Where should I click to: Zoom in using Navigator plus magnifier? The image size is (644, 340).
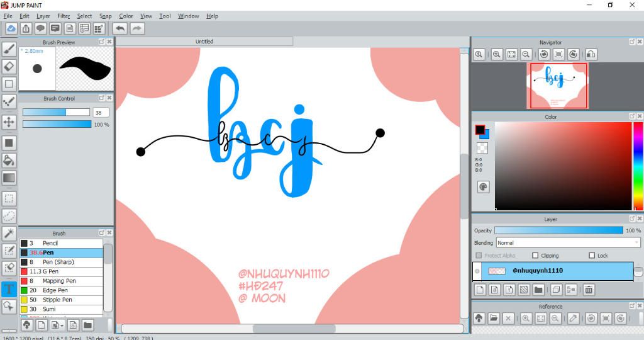(497, 54)
